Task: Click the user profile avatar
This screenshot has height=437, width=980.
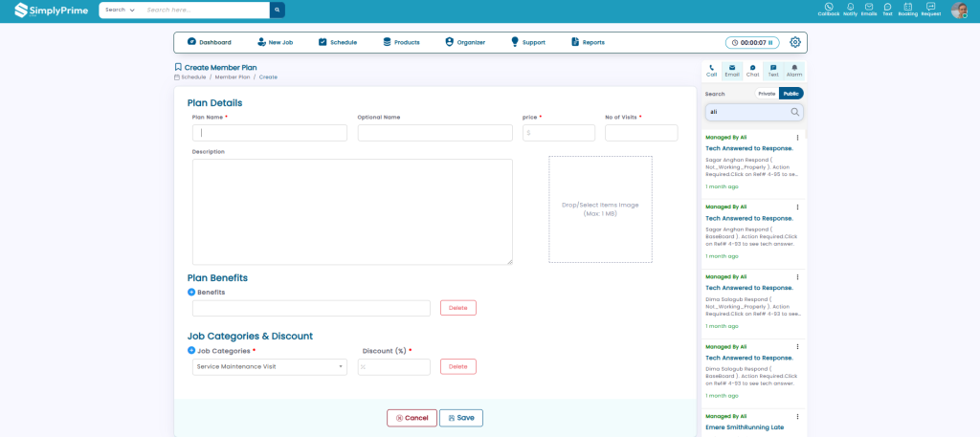Action: point(959,10)
